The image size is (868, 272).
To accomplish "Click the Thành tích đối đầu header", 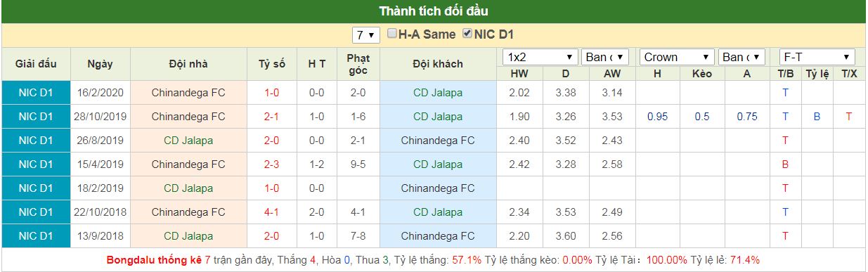I will 434,11.
